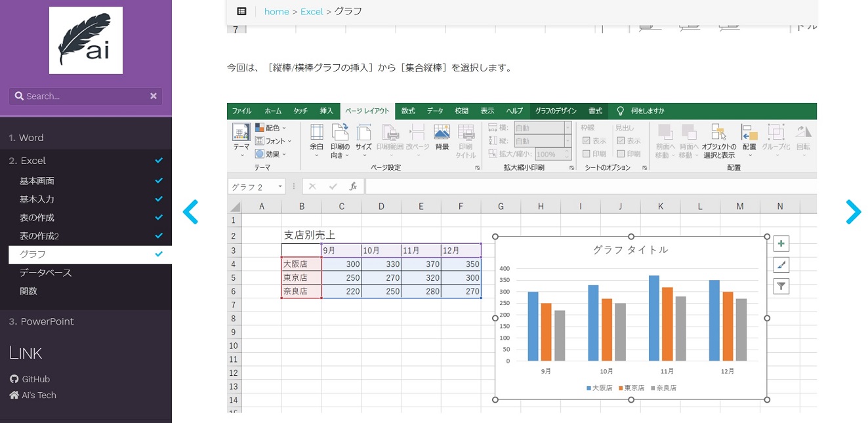The height and width of the screenshot is (423, 868).
Task: Open the GitHub link in sidebar
Action: 30,379
